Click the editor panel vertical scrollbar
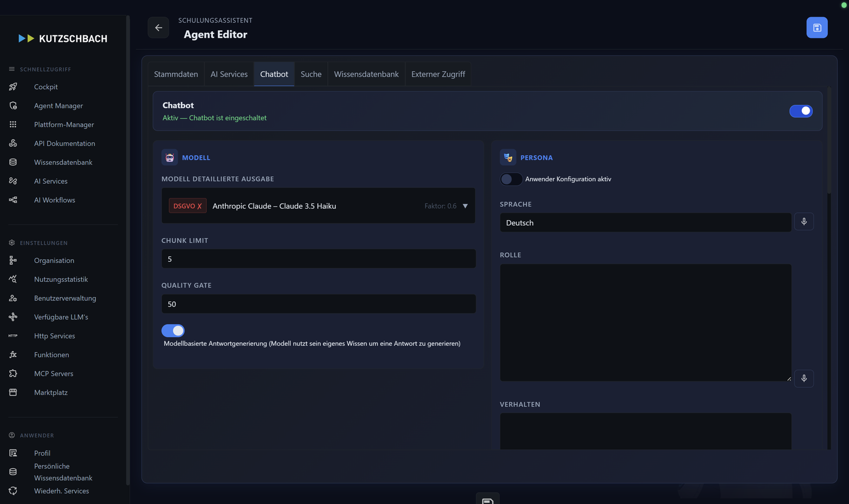The height and width of the screenshot is (504, 849). 829,141
